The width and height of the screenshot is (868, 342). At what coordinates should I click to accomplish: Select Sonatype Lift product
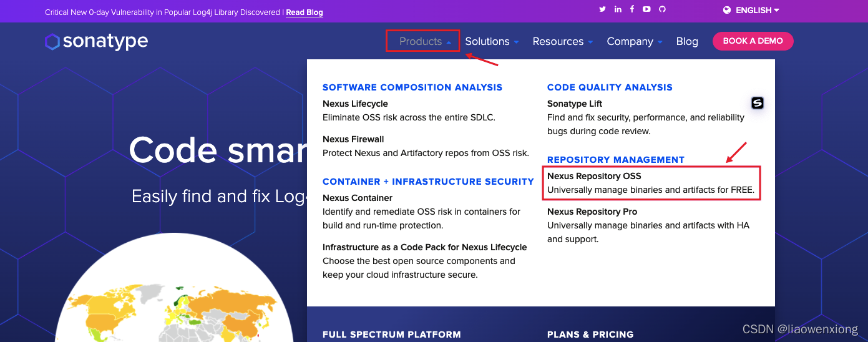pos(575,104)
